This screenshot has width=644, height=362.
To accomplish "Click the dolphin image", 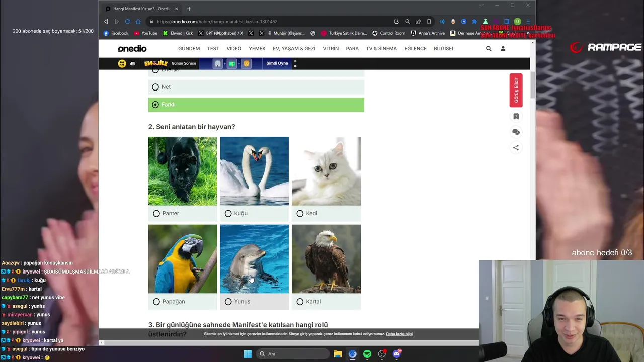I will pyautogui.click(x=254, y=259).
